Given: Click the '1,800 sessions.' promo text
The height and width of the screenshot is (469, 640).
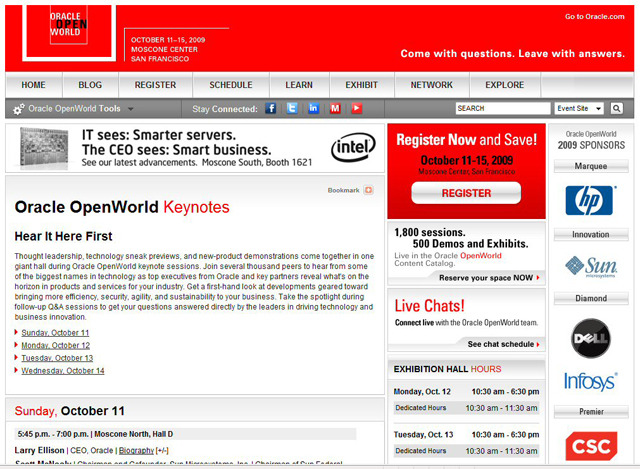Looking at the screenshot, I should 430,232.
